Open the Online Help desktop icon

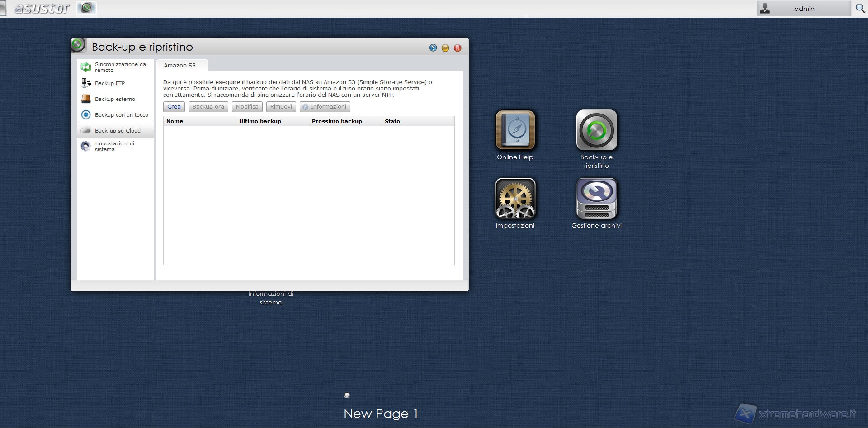click(x=515, y=130)
